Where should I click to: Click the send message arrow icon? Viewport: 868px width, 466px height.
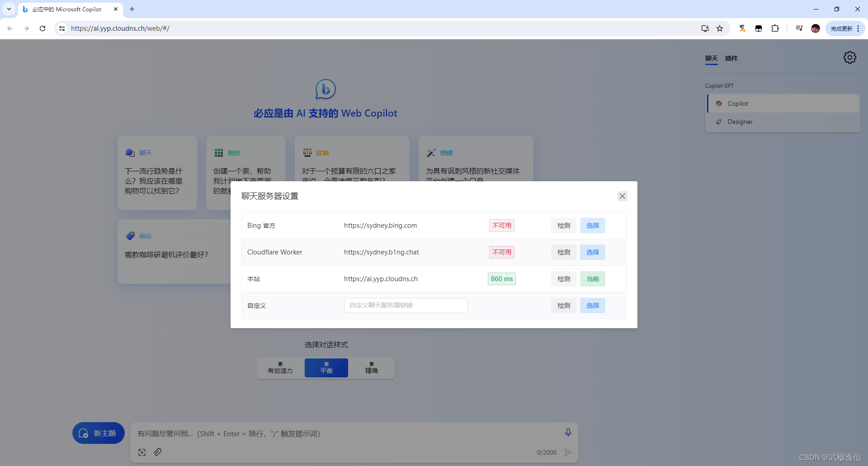pyautogui.click(x=568, y=452)
